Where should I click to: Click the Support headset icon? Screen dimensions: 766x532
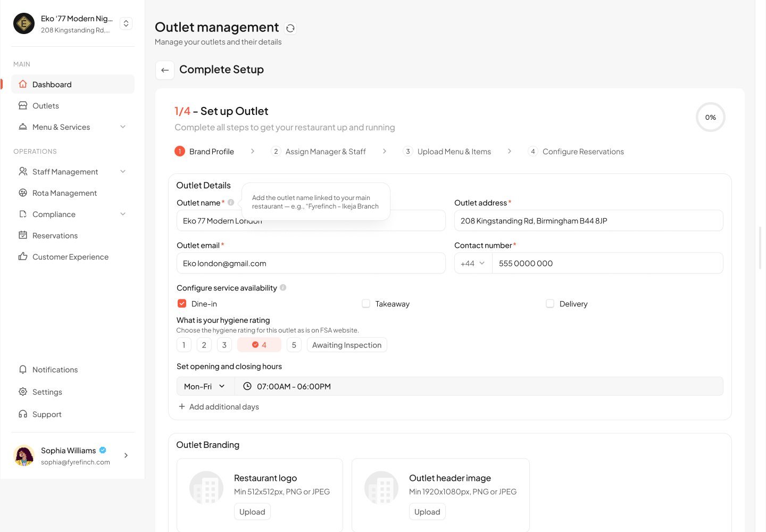[x=23, y=414]
